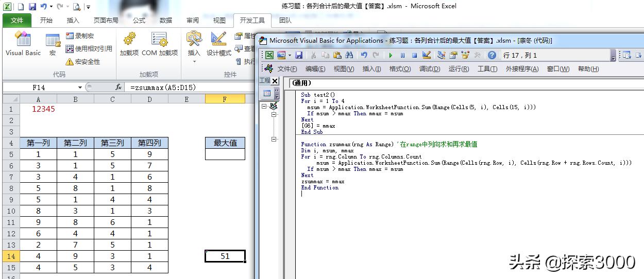Click Reset stop button in VBA toolbar
The image size is (644, 279).
point(414,55)
